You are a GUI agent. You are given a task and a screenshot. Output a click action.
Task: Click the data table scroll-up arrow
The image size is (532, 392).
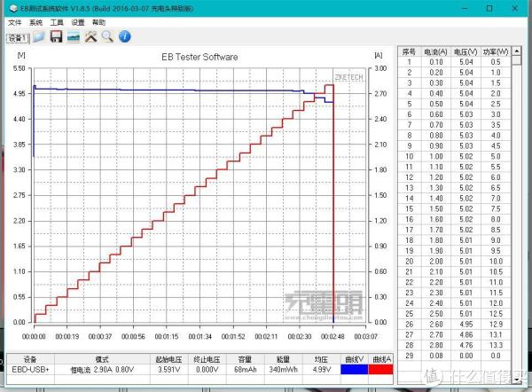pos(516,51)
